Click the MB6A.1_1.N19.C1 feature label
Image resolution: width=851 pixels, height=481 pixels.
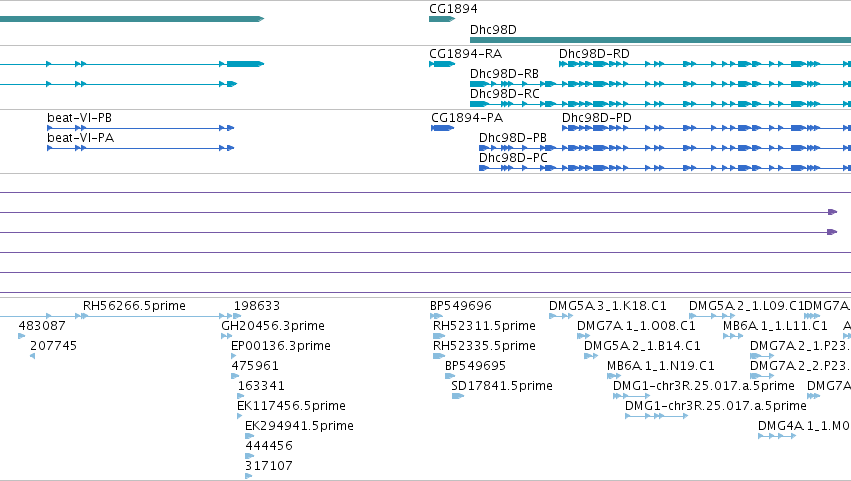(661, 366)
